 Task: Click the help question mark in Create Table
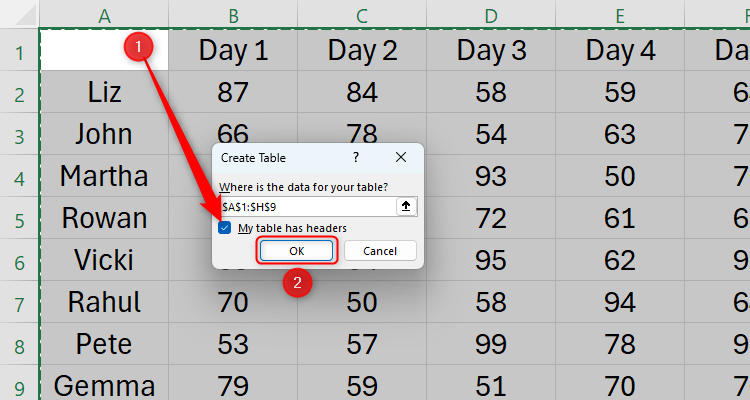(357, 157)
